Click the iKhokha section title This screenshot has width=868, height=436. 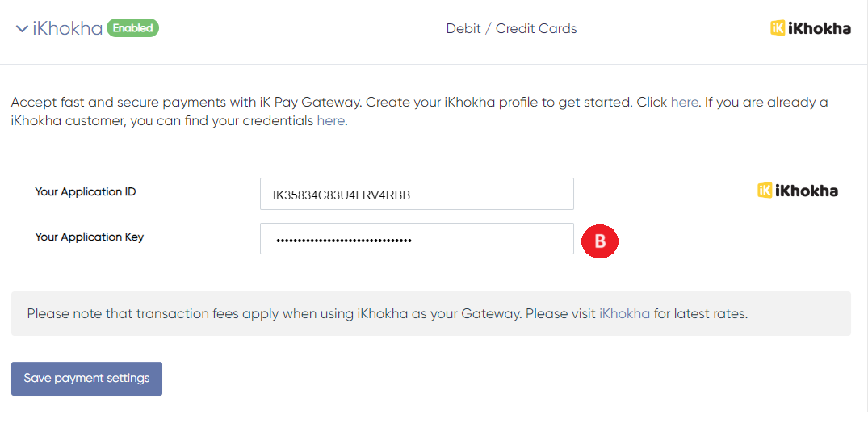click(x=68, y=29)
